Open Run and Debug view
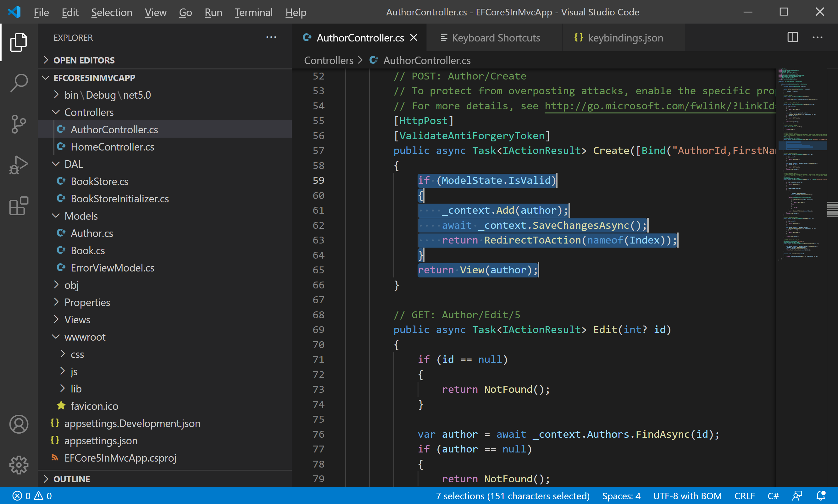The image size is (838, 504). pos(19,165)
